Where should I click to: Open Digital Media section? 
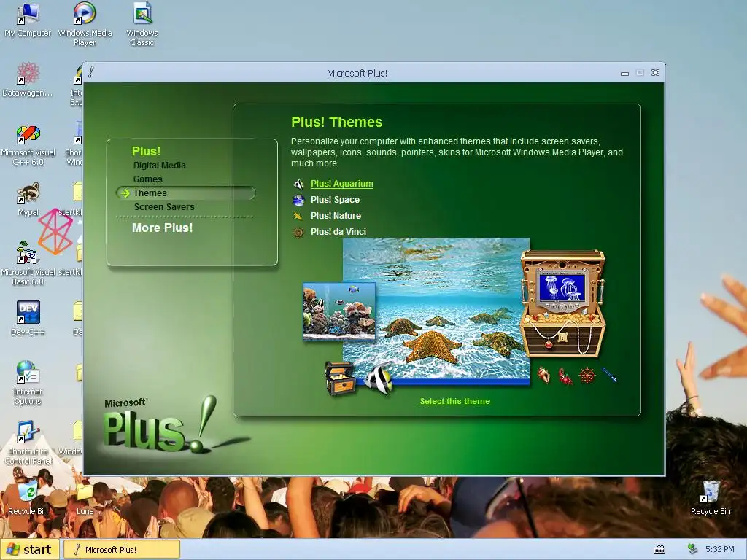click(x=159, y=166)
